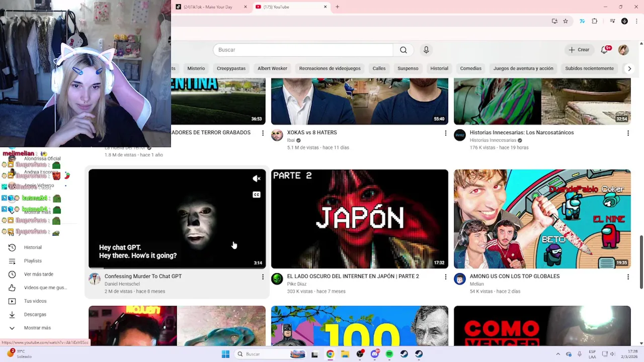Open Ver más tarde in the sidebar

pos(38,274)
